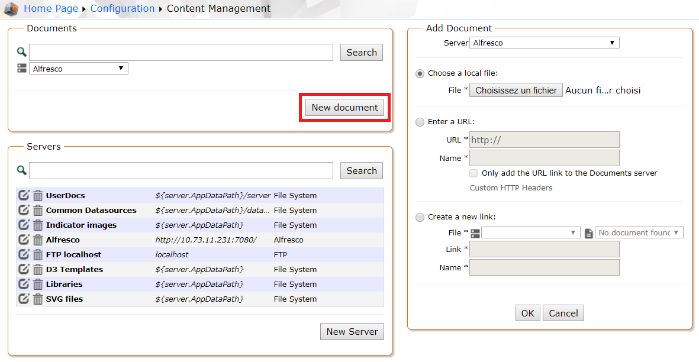Delete the D3 Templates server
The image size is (699, 362).
click(38, 269)
